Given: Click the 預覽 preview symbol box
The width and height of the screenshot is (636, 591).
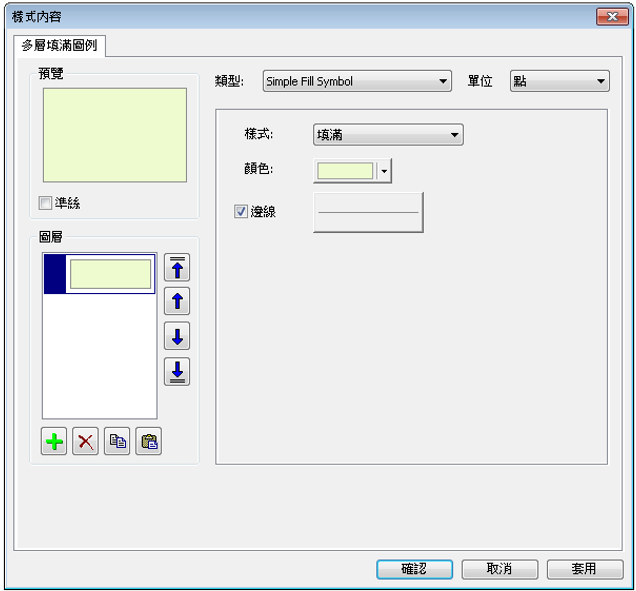Looking at the screenshot, I should (x=115, y=135).
